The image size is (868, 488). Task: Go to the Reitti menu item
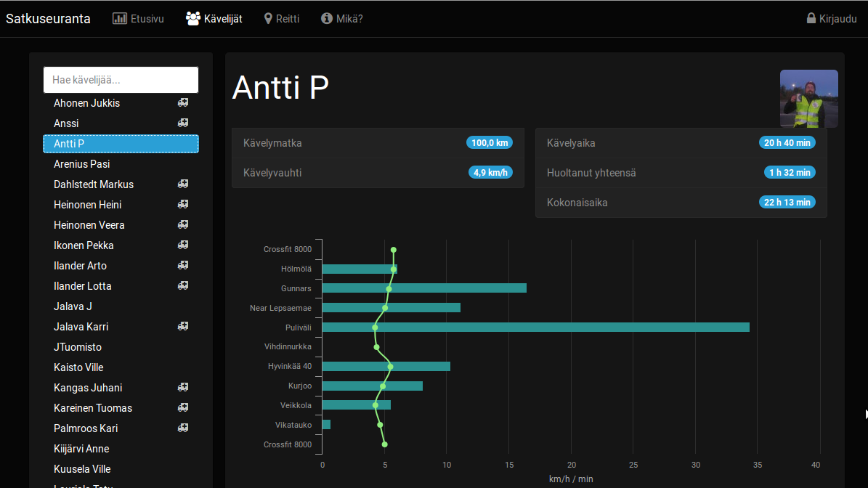(281, 18)
